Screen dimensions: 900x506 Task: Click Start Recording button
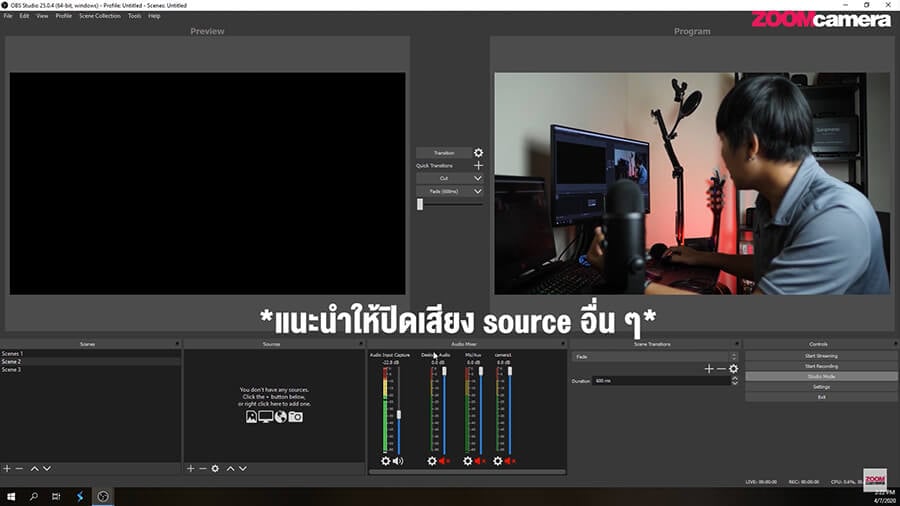tap(821, 367)
